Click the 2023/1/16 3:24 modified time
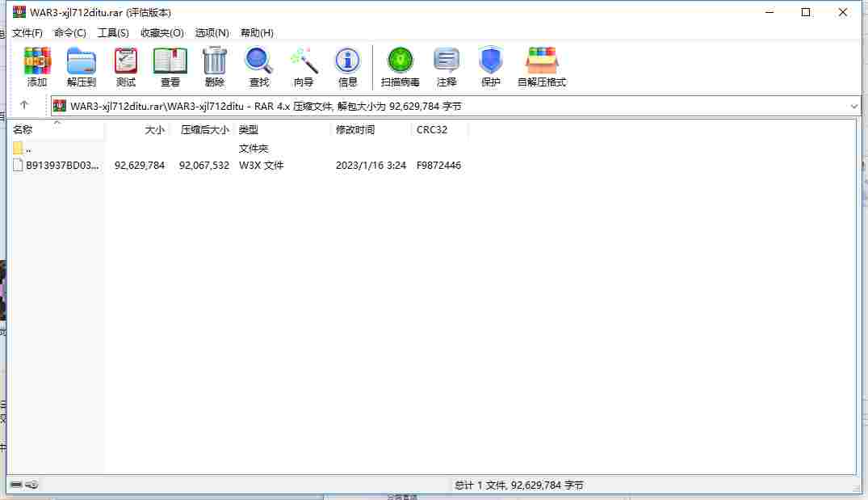Image resolution: width=868 pixels, height=500 pixels. pos(371,165)
